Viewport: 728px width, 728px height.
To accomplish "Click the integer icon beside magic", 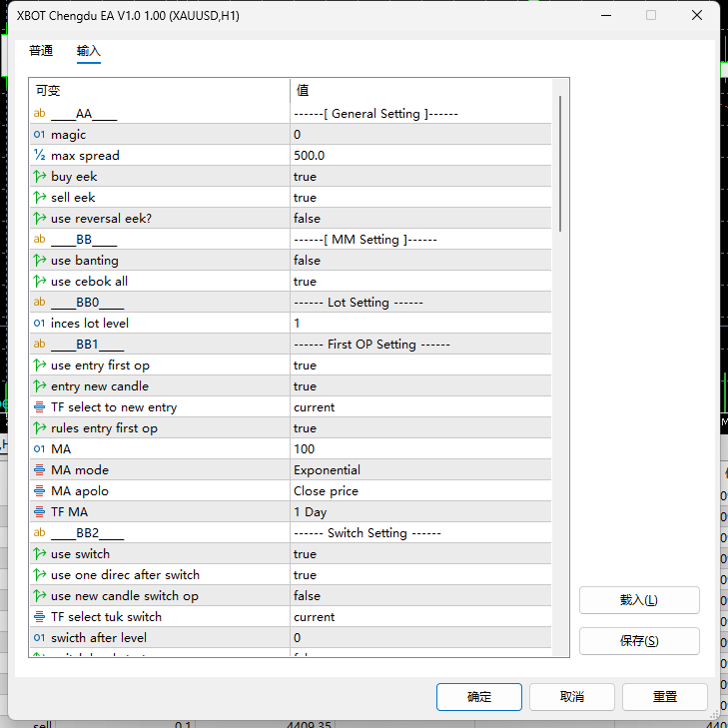I will [x=40, y=134].
